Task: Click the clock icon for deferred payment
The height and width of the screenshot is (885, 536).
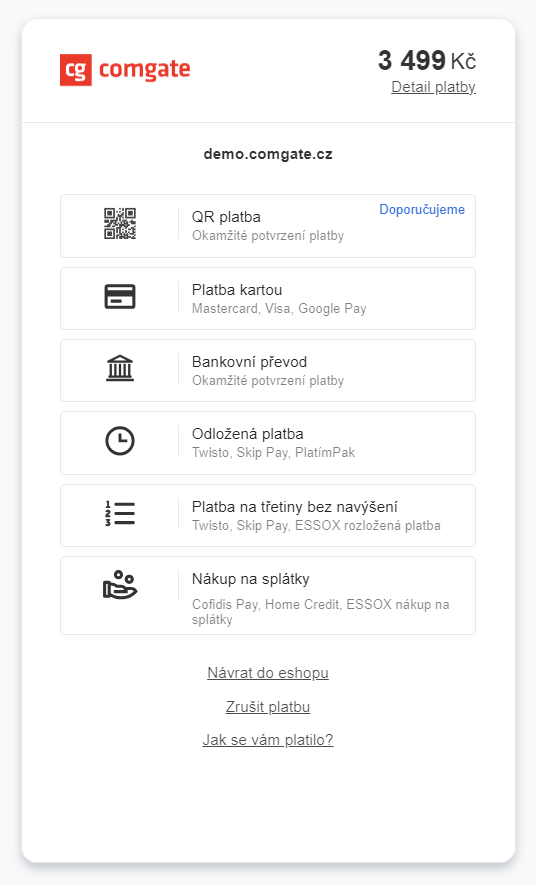Action: (x=120, y=441)
